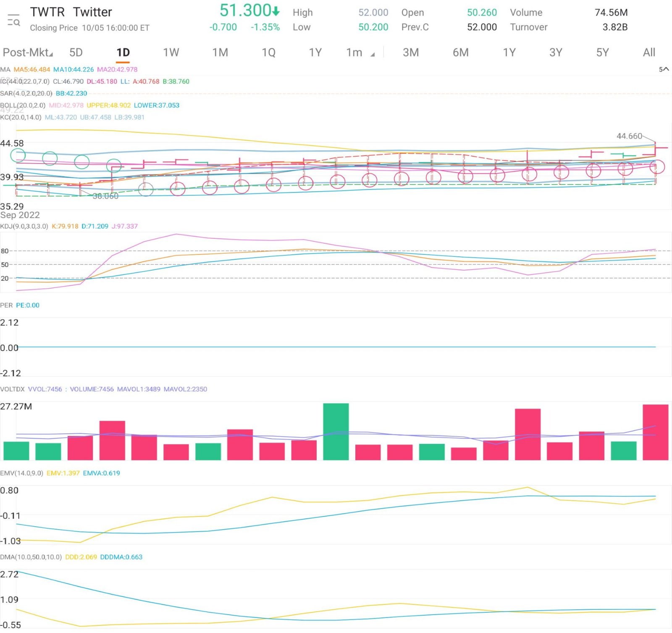Click the UPPER:48.902 Bollinger value
The width and height of the screenshot is (672, 633).
(109, 105)
